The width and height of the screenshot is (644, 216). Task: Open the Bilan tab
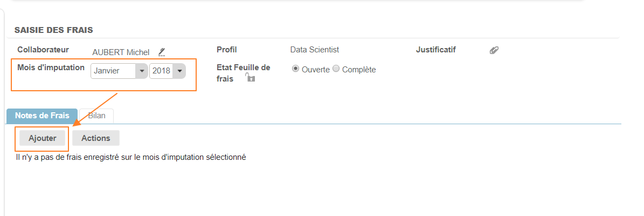click(96, 116)
